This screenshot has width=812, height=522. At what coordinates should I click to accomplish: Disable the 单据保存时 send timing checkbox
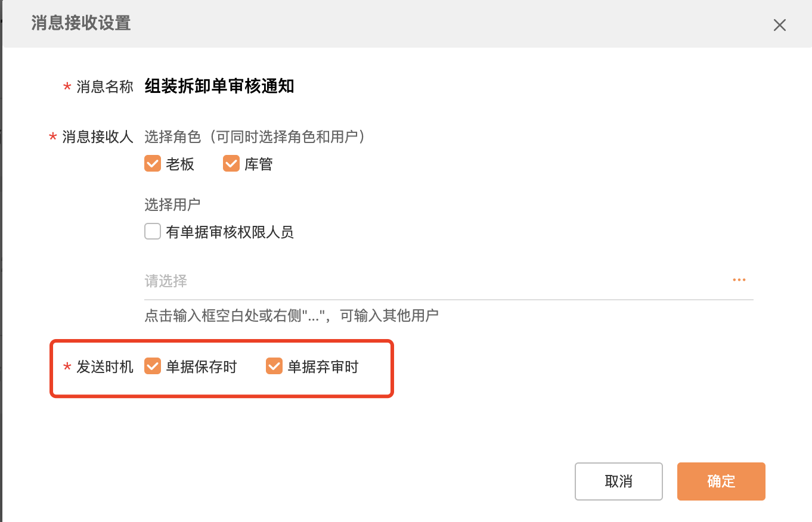[153, 366]
